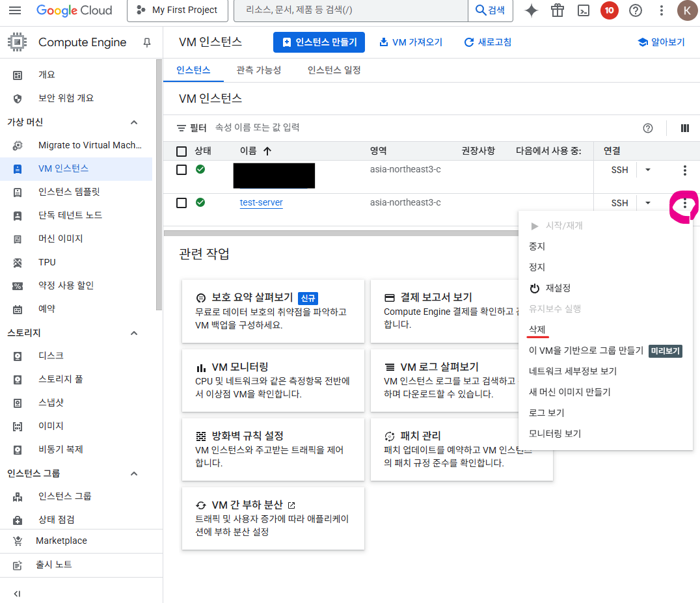The width and height of the screenshot is (700, 603).
Task: Click the 개요 sidebar icon
Action: tap(18, 75)
